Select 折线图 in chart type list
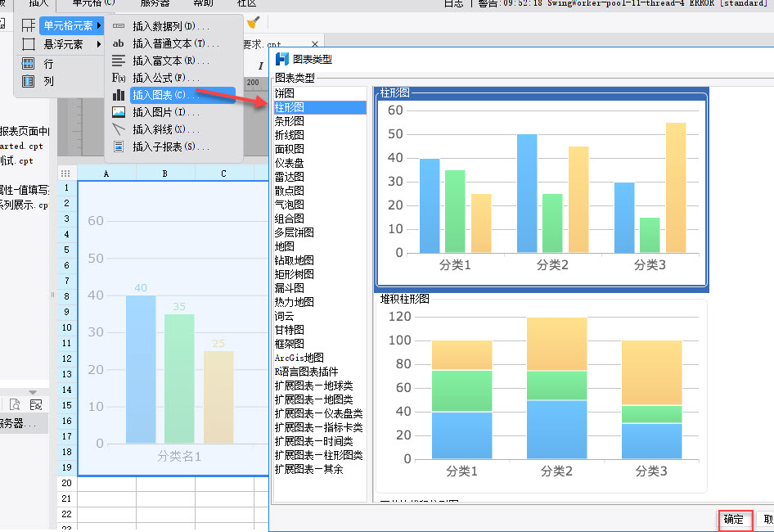This screenshot has width=774, height=532. point(320,135)
